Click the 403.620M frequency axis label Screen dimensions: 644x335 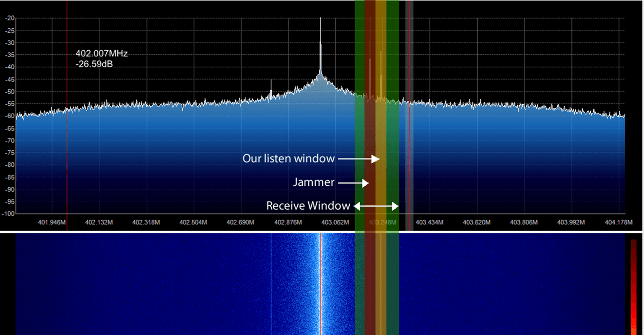[x=476, y=222]
